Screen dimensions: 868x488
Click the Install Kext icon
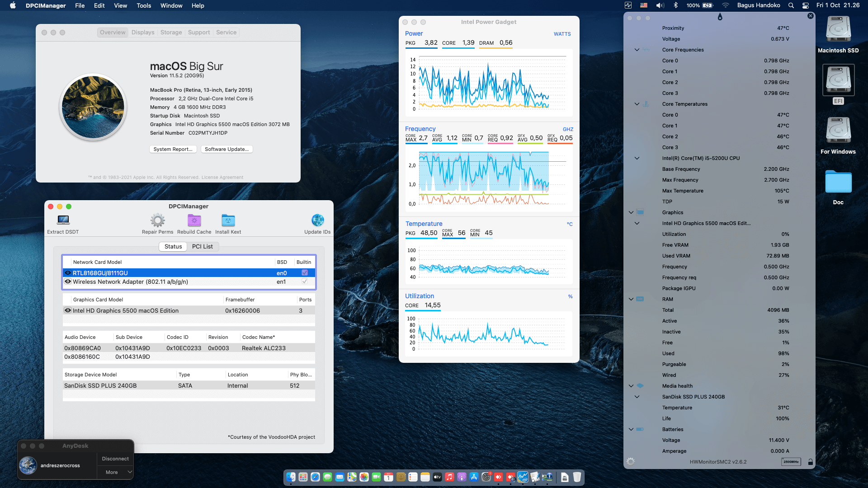coord(228,220)
